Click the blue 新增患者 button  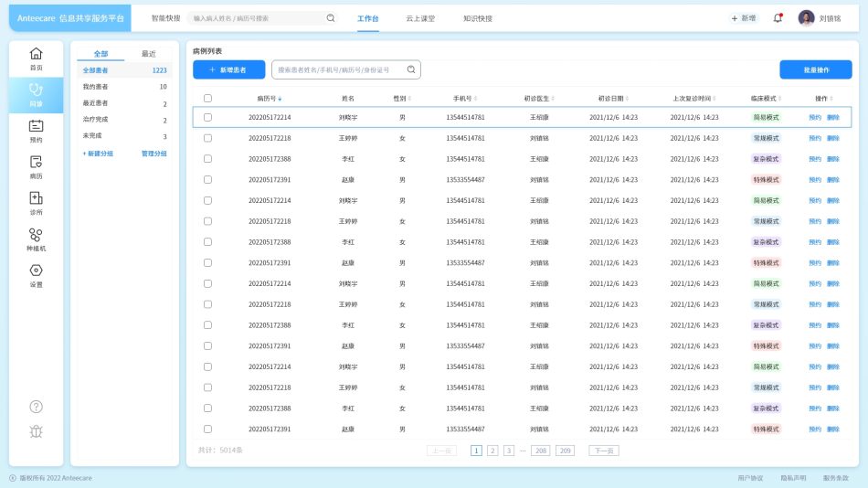click(228, 69)
